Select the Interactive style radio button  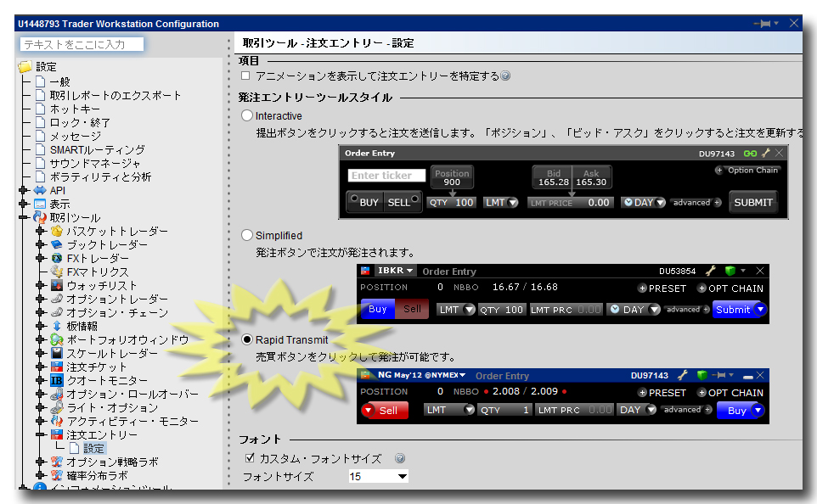[x=247, y=115]
